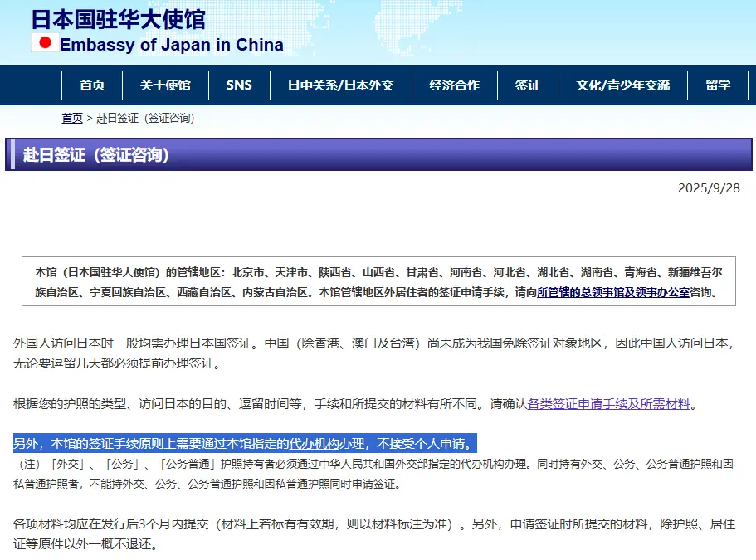Open the 各类签证申请手续及所需材料 link
756x560 pixels.
[608, 404]
